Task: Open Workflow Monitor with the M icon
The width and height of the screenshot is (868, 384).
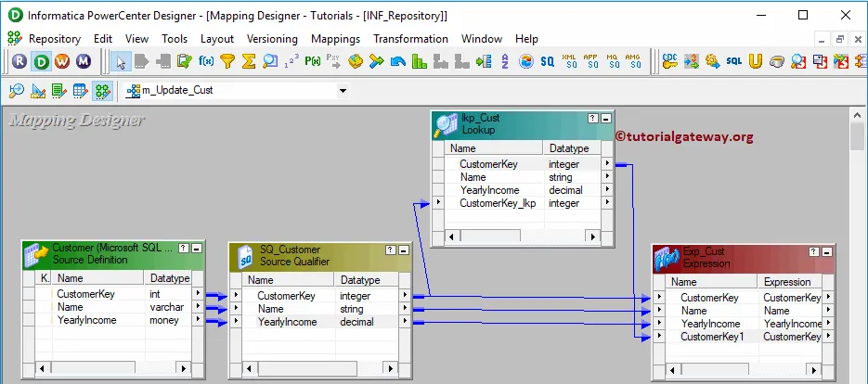Action: pos(84,62)
